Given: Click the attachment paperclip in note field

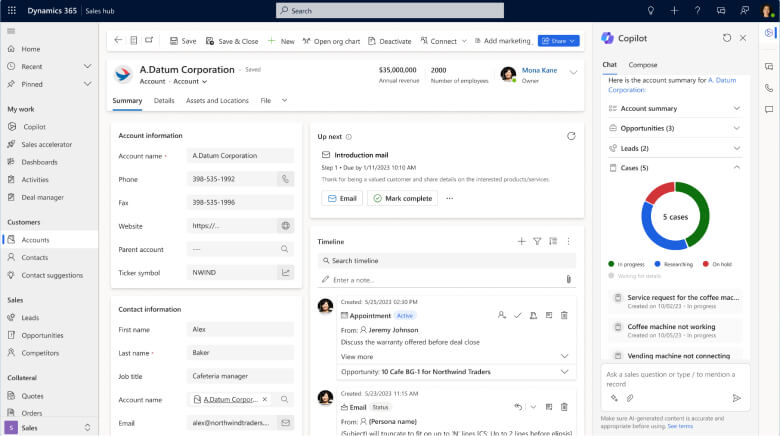Looking at the screenshot, I should 568,280.
